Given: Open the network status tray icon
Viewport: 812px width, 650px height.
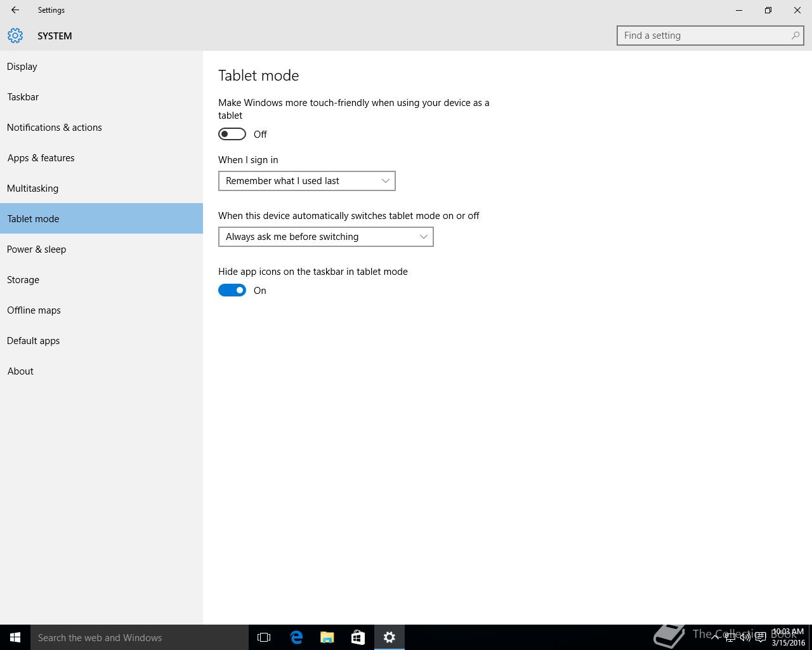Looking at the screenshot, I should coord(730,637).
